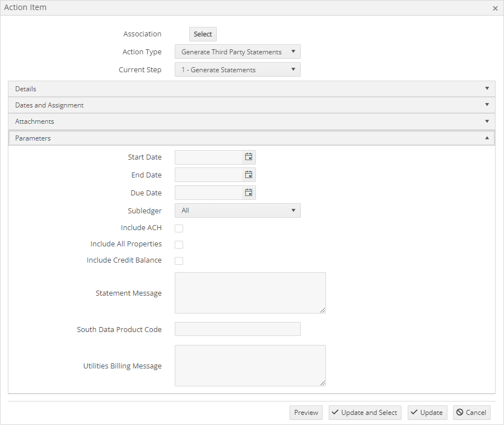Focus the South Data Product Code field
Viewport: 504px width, 425px height.
237,329
